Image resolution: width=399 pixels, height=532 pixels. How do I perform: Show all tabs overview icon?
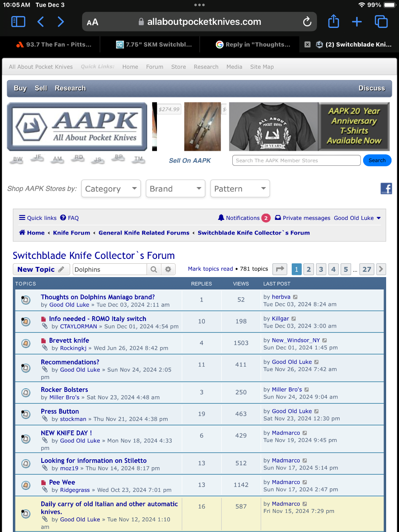[381, 22]
